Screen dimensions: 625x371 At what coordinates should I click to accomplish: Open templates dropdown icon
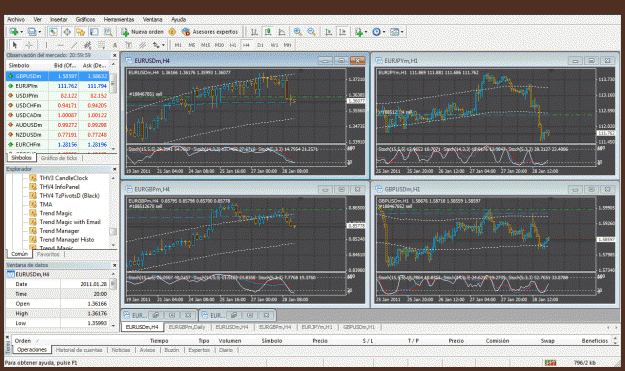[x=396, y=32]
